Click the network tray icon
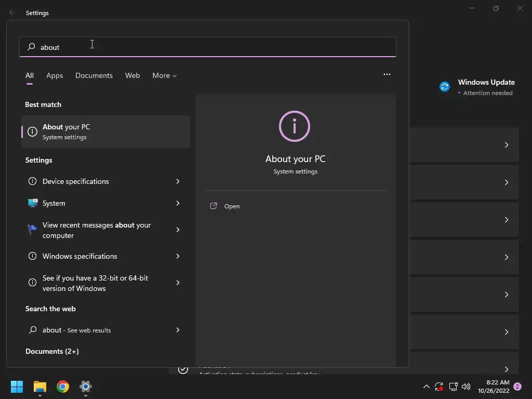This screenshot has width=532, height=399. coord(453,387)
